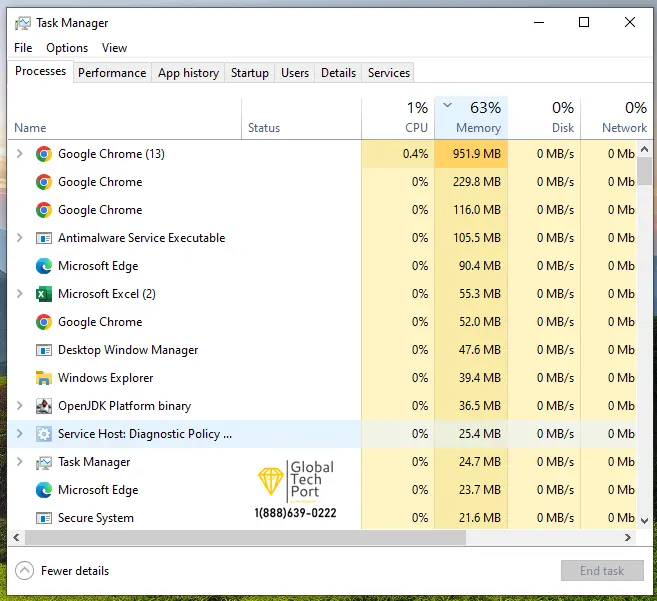Open the Options menu
Viewport: 657px width, 601px height.
[x=67, y=48]
